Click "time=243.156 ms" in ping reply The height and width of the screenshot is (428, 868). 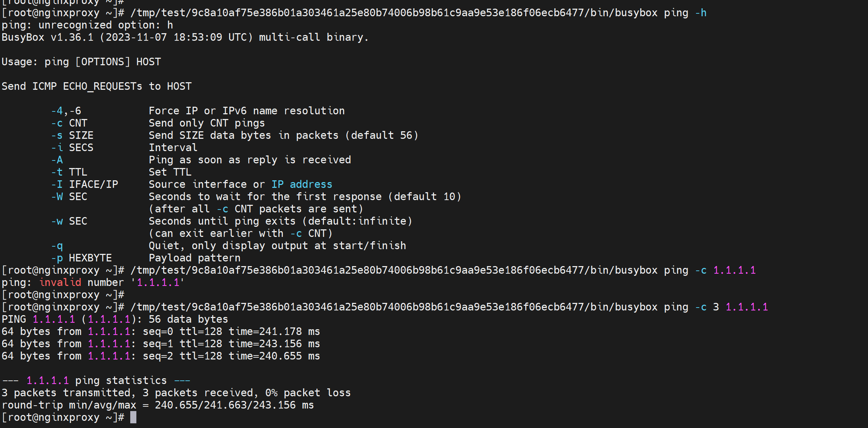pos(274,344)
